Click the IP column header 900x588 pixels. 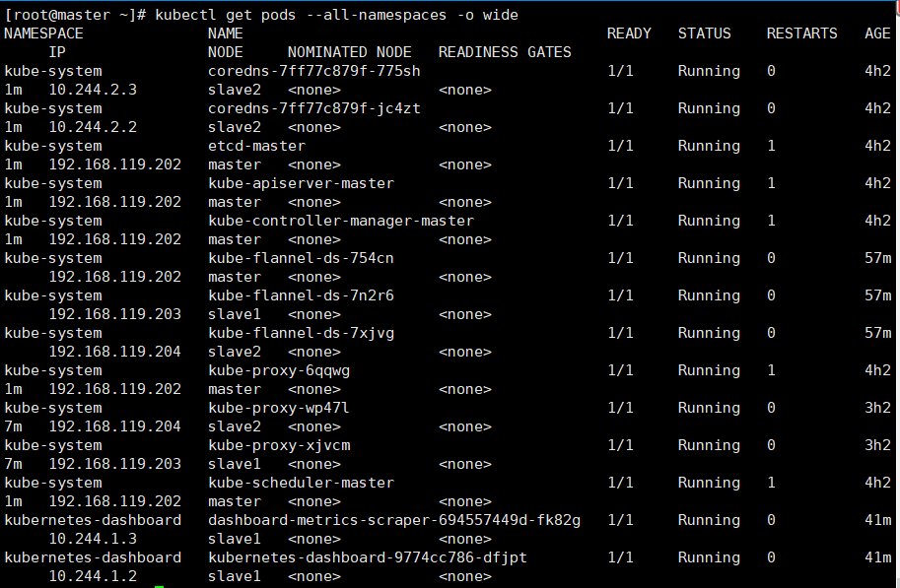pos(57,52)
